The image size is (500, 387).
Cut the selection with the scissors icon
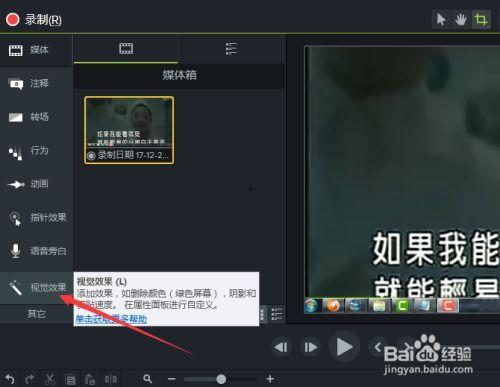click(50, 379)
